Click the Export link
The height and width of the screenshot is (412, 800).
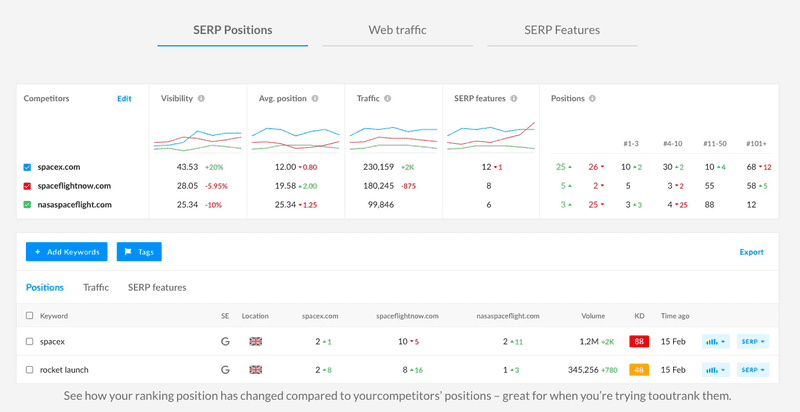pyautogui.click(x=751, y=252)
